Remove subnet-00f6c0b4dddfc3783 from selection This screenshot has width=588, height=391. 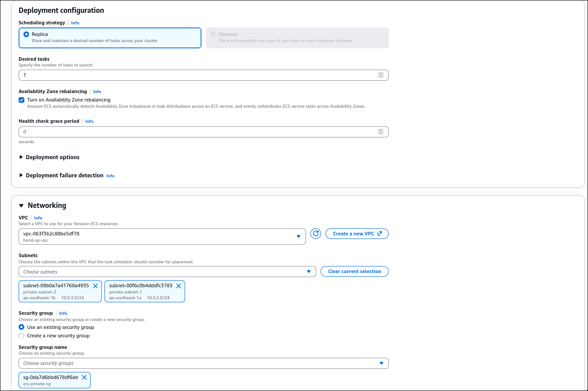tap(178, 286)
